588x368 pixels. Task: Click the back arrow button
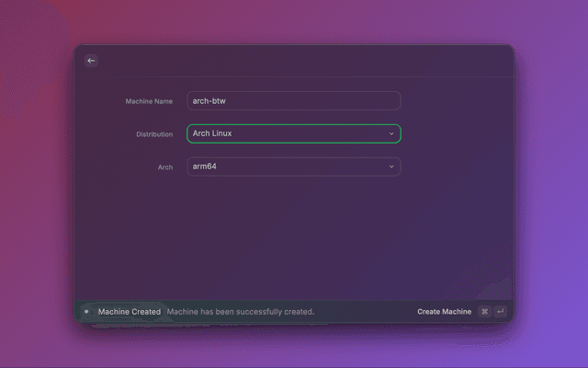[x=91, y=61]
